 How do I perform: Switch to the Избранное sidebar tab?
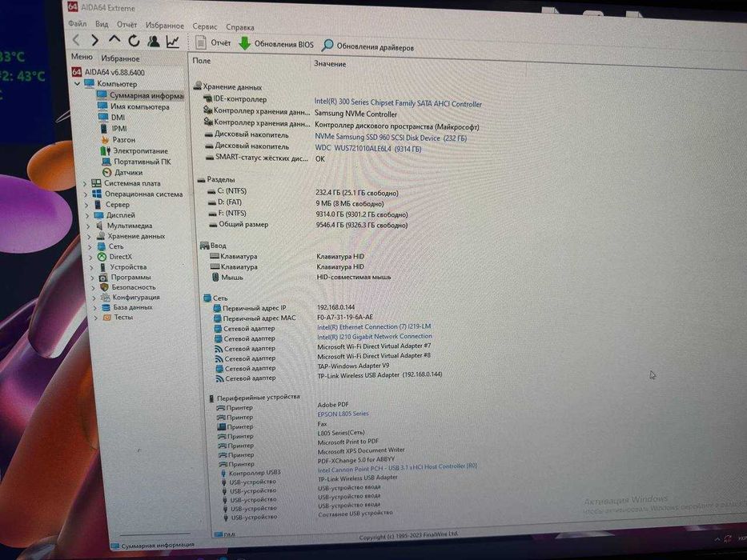point(120,58)
